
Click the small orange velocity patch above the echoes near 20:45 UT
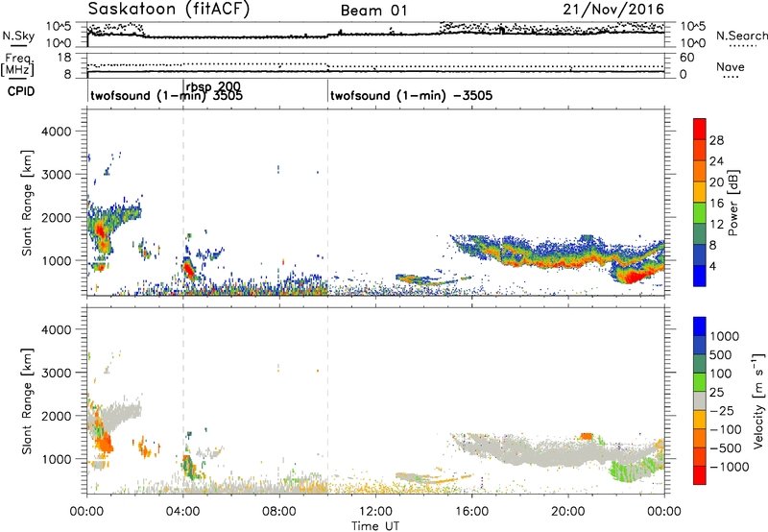coord(587,436)
